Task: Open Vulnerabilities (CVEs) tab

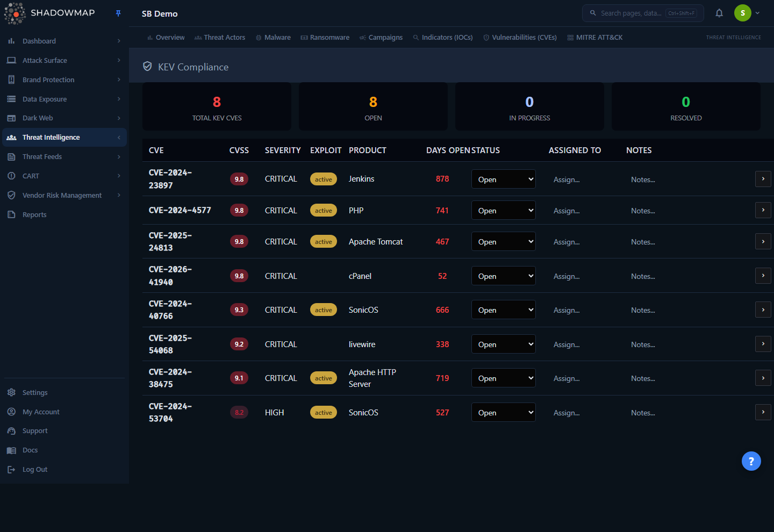Action: 520,38
